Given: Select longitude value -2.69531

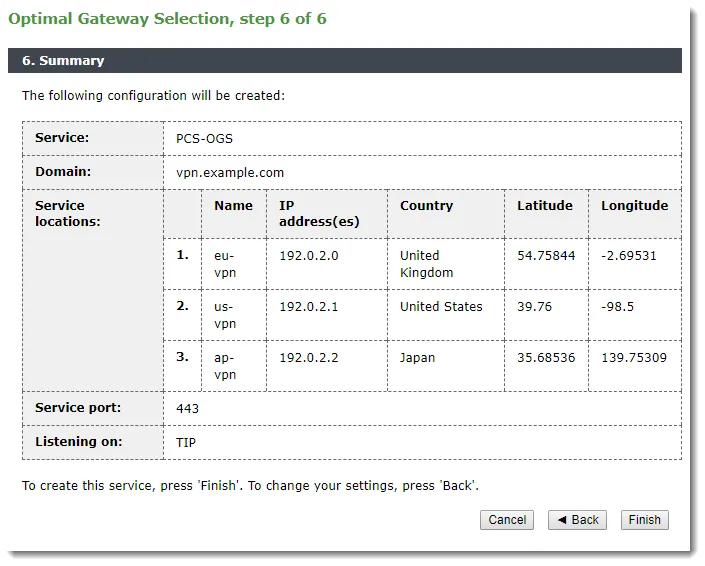Looking at the screenshot, I should 629,256.
